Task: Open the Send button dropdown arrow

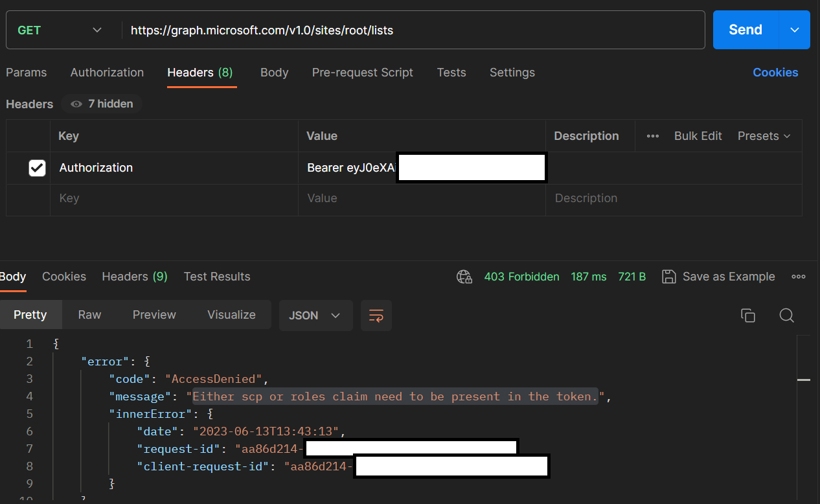Action: tap(795, 30)
